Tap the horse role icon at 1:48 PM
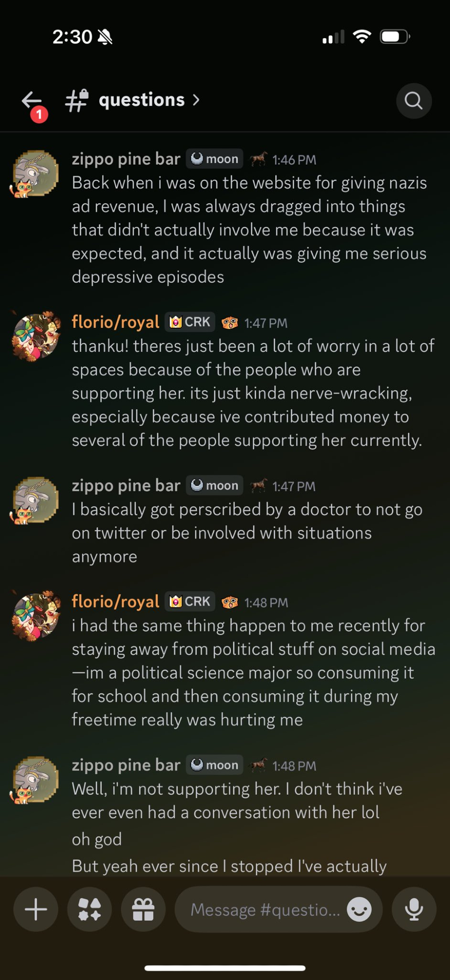 point(259,765)
